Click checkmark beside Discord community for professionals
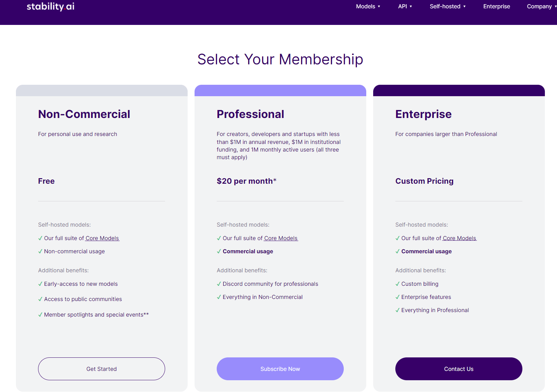This screenshot has width=557, height=392. [x=219, y=284]
